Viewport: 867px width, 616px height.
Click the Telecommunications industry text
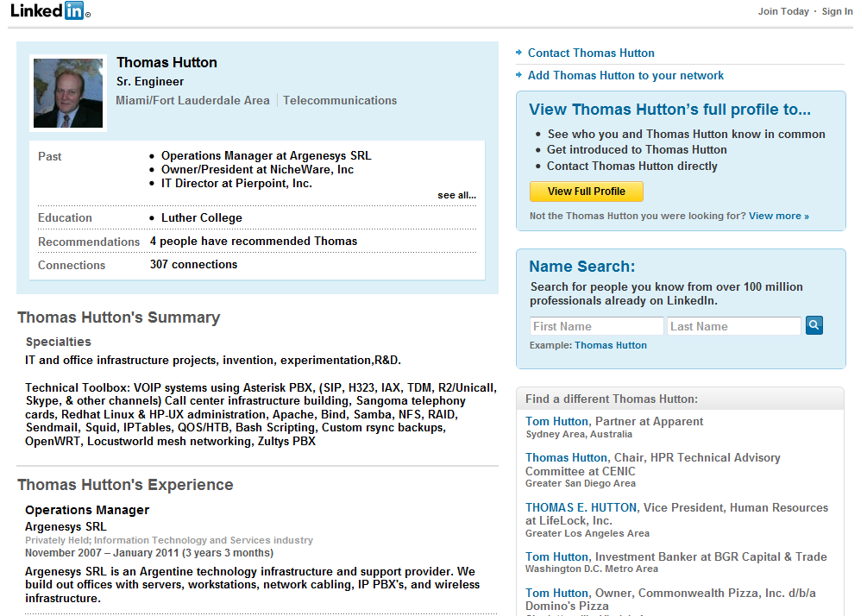pos(340,101)
